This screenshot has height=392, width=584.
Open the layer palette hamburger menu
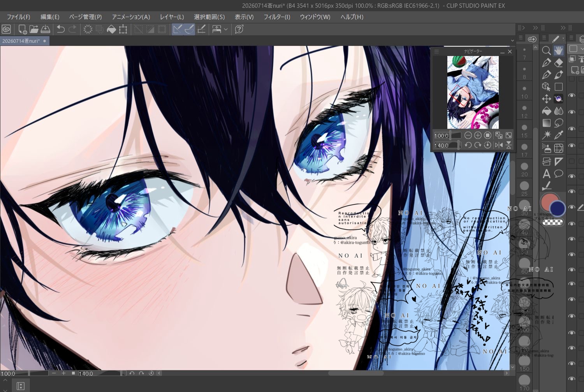[x=571, y=38]
